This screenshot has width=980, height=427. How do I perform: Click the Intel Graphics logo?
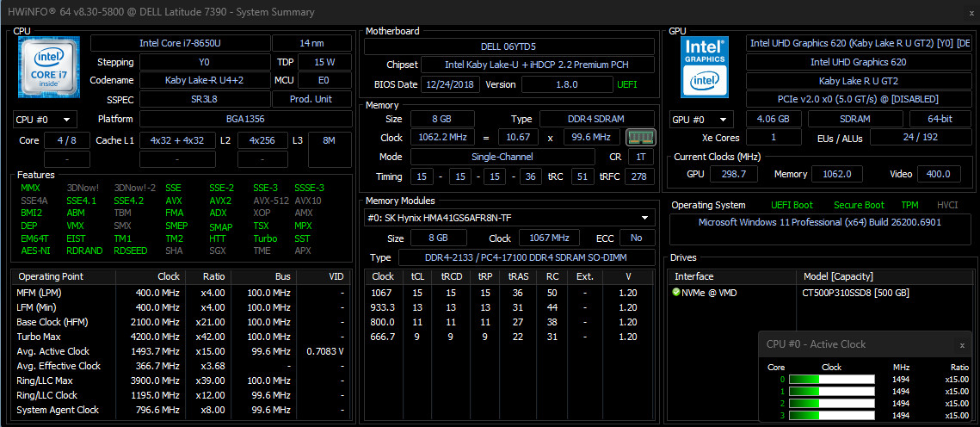coord(705,67)
